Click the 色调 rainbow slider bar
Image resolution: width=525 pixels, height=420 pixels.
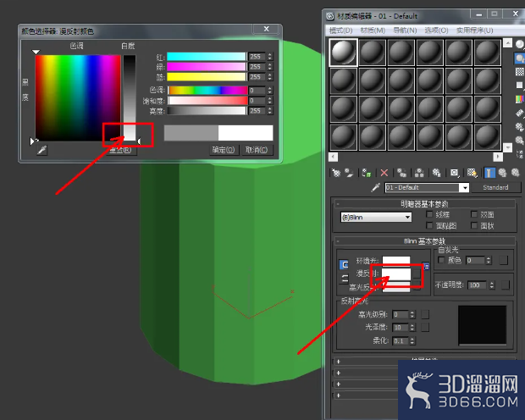[x=207, y=90]
